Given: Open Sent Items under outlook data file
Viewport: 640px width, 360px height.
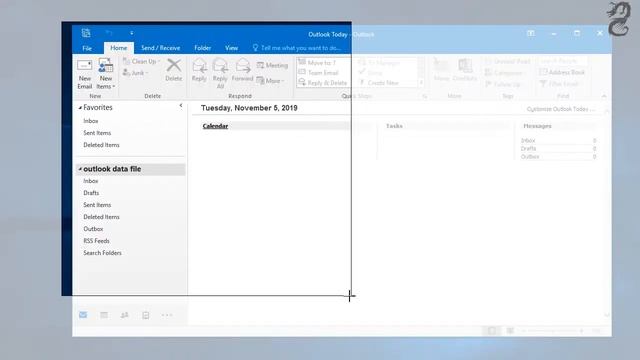Looking at the screenshot, I should click(97, 205).
